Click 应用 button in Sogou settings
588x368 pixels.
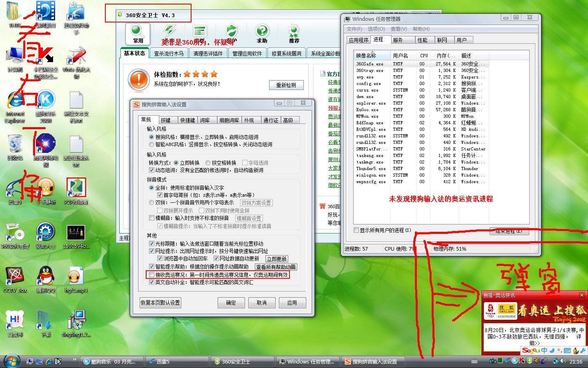click(292, 303)
